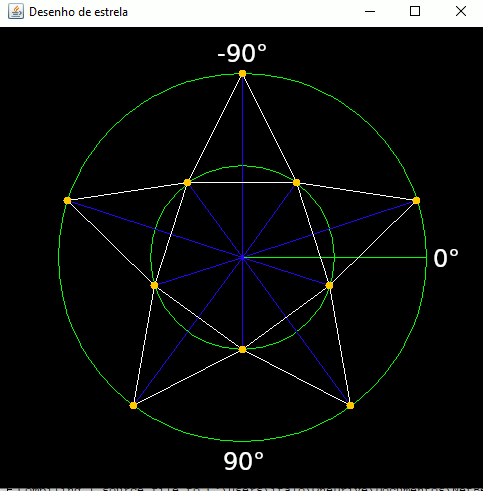Maximize the Desenho de estrela window
Viewport: 483px width, 491px height.
(415, 12)
